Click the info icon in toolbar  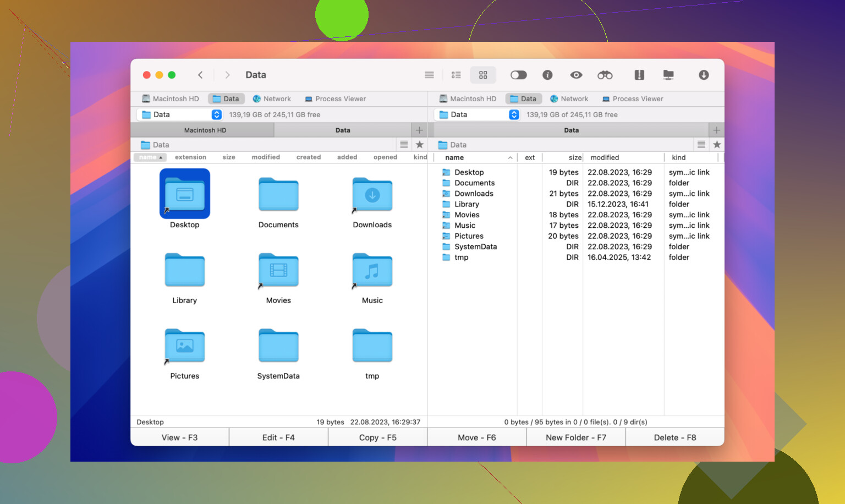click(x=547, y=75)
